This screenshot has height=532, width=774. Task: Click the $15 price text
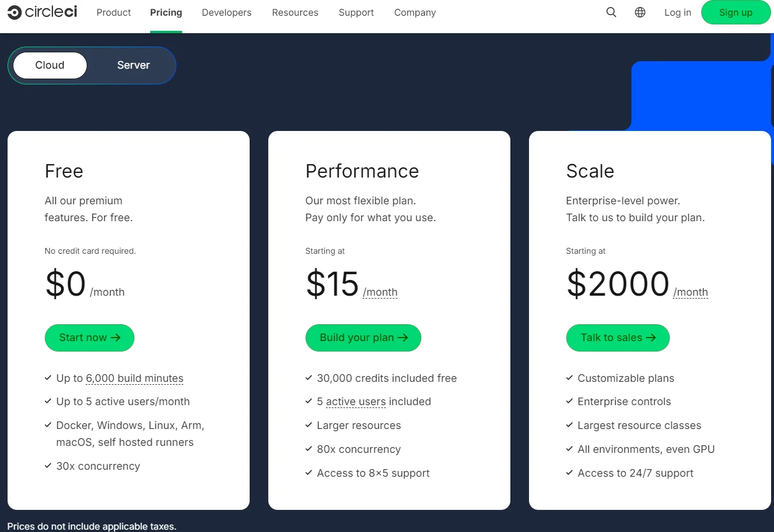(x=332, y=284)
